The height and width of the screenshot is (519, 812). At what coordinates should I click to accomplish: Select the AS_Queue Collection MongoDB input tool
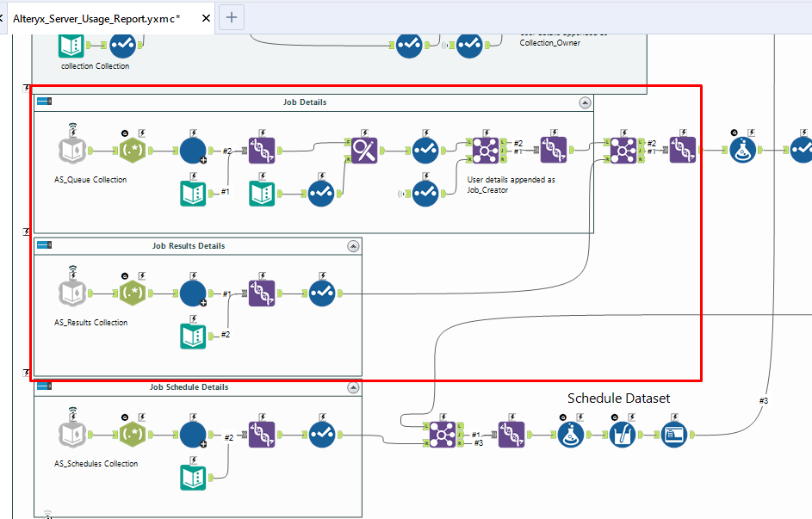(x=72, y=150)
